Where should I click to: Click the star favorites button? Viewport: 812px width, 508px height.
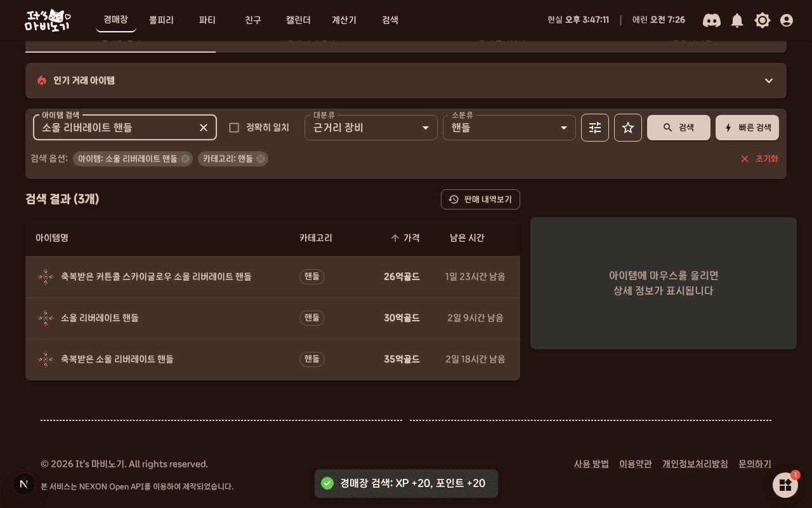pyautogui.click(x=628, y=128)
